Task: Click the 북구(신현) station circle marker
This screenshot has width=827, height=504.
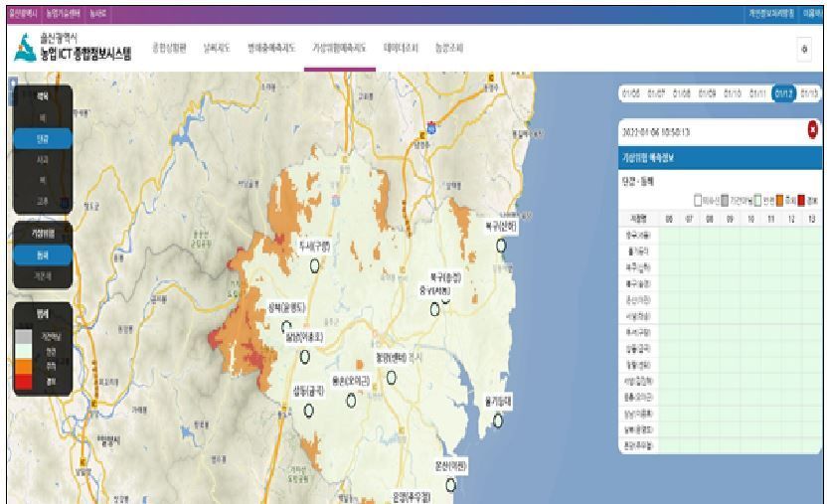Action: pyautogui.click(x=501, y=245)
